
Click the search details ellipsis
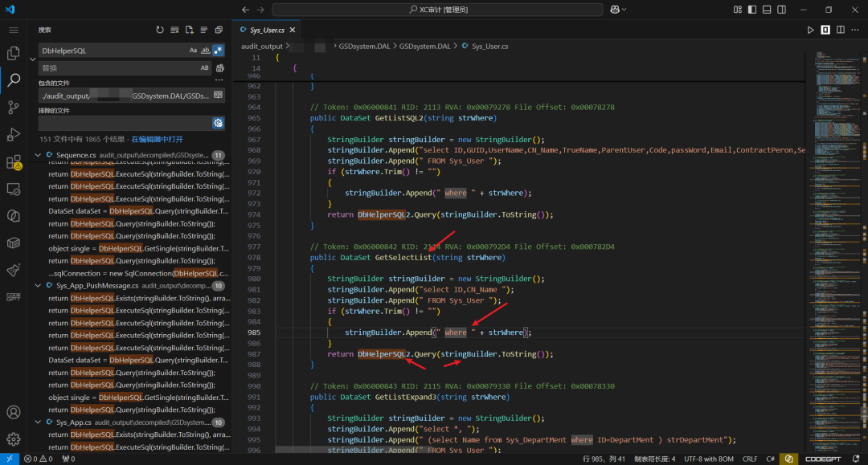click(219, 81)
